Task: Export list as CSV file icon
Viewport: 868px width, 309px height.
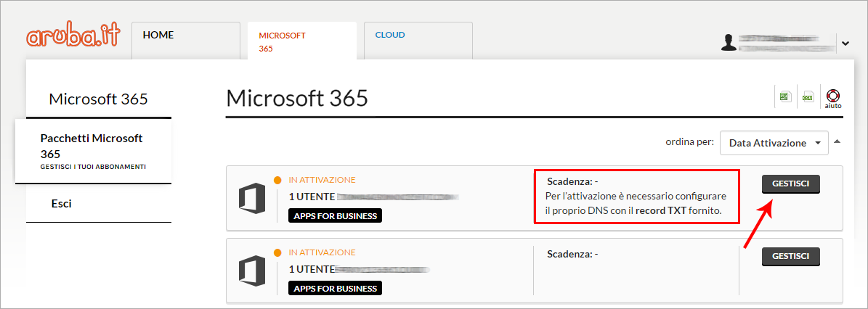Action: click(x=807, y=96)
